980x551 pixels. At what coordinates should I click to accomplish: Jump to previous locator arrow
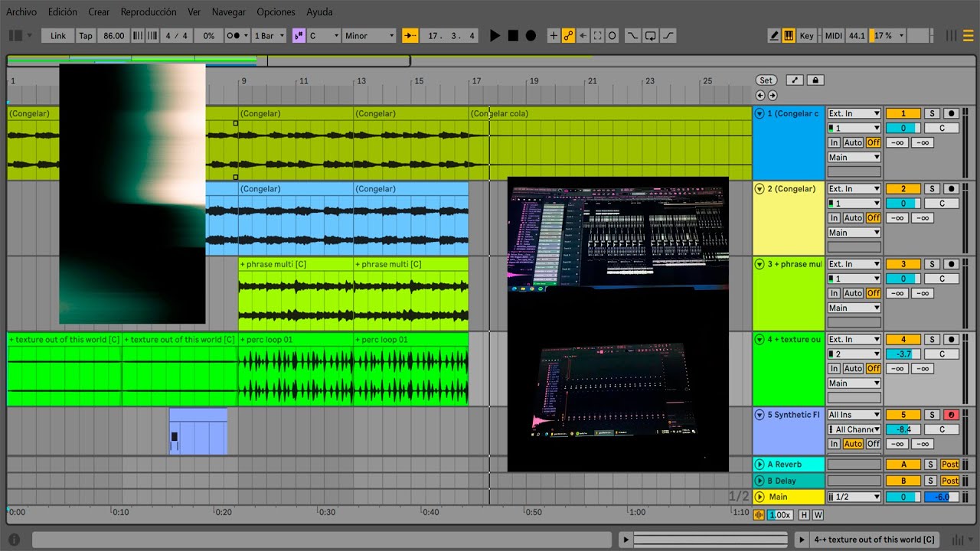[x=760, y=96]
